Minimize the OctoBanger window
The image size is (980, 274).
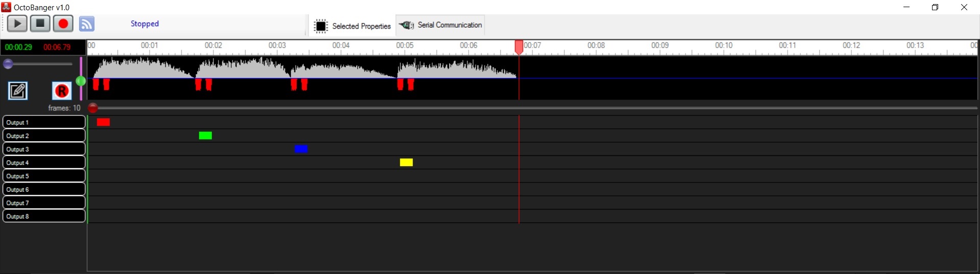click(906, 7)
